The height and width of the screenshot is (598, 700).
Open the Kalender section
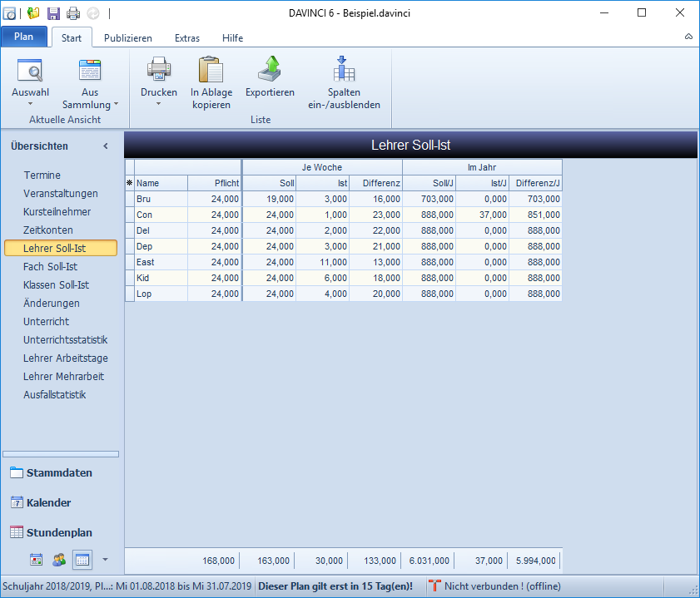[48, 502]
